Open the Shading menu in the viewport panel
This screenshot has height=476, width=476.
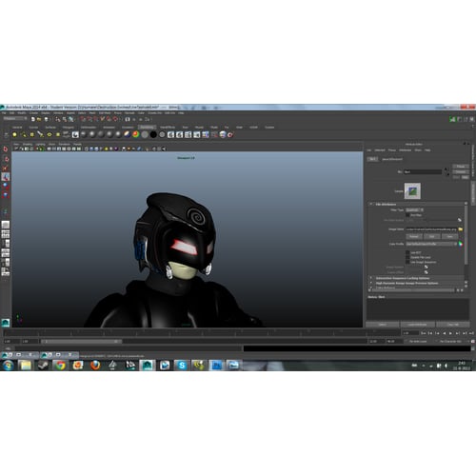pos(28,144)
